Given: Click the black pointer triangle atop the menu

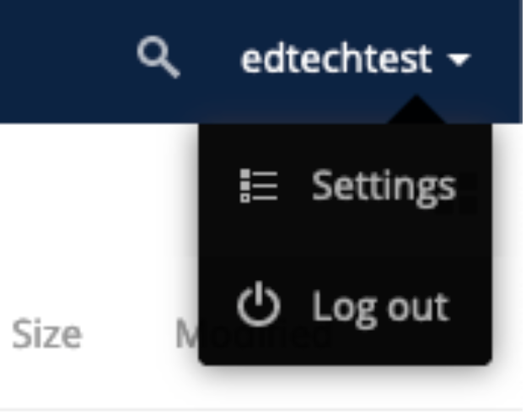Looking at the screenshot, I should pos(416,110).
